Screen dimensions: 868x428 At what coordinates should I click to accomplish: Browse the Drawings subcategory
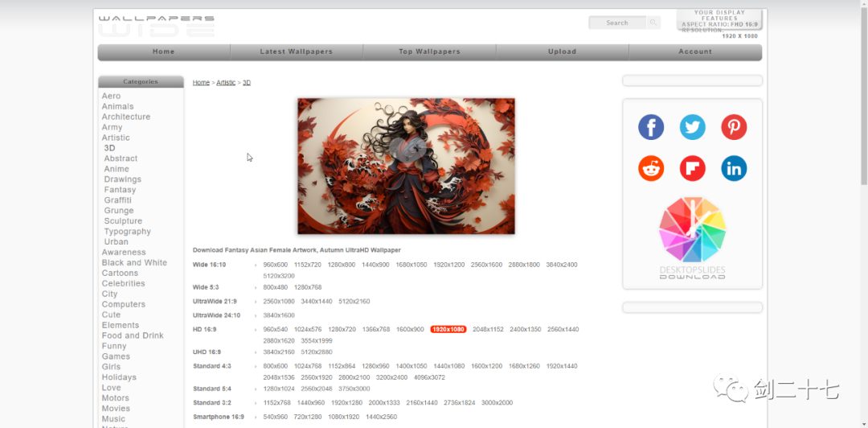pos(123,179)
